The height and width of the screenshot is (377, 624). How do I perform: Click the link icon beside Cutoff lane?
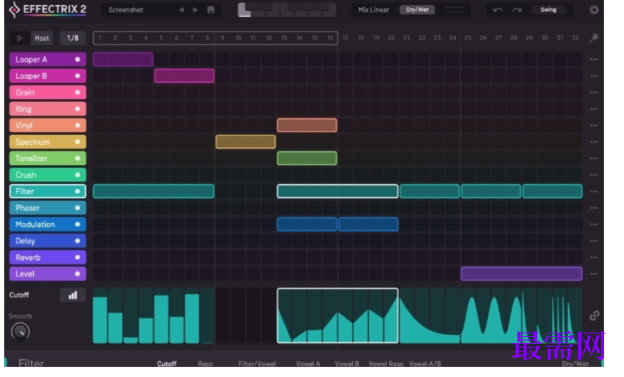(x=594, y=316)
